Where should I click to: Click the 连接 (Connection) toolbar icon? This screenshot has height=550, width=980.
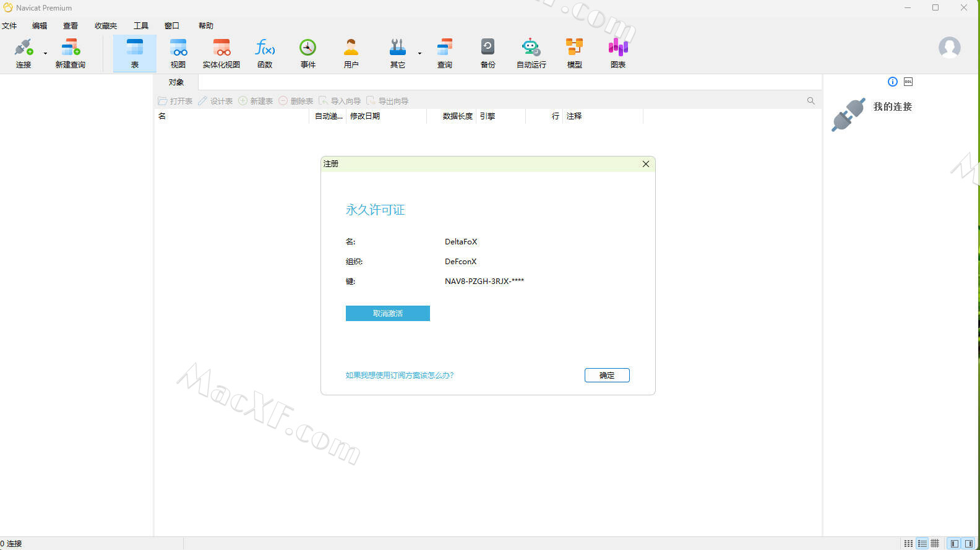tap(24, 53)
